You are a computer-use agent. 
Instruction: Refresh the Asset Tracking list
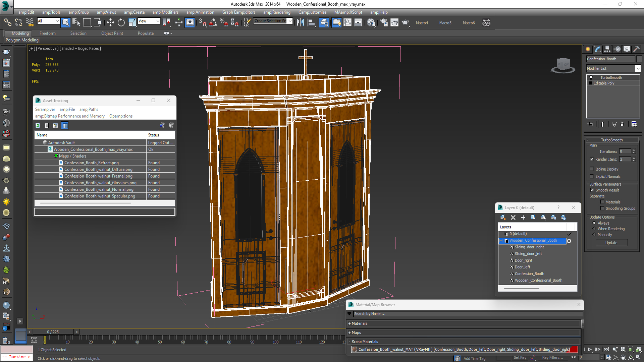point(38,125)
